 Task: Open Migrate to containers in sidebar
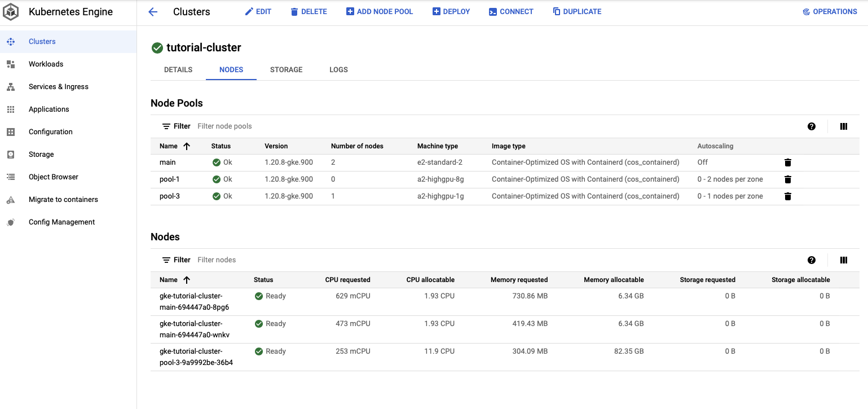pyautogui.click(x=63, y=200)
